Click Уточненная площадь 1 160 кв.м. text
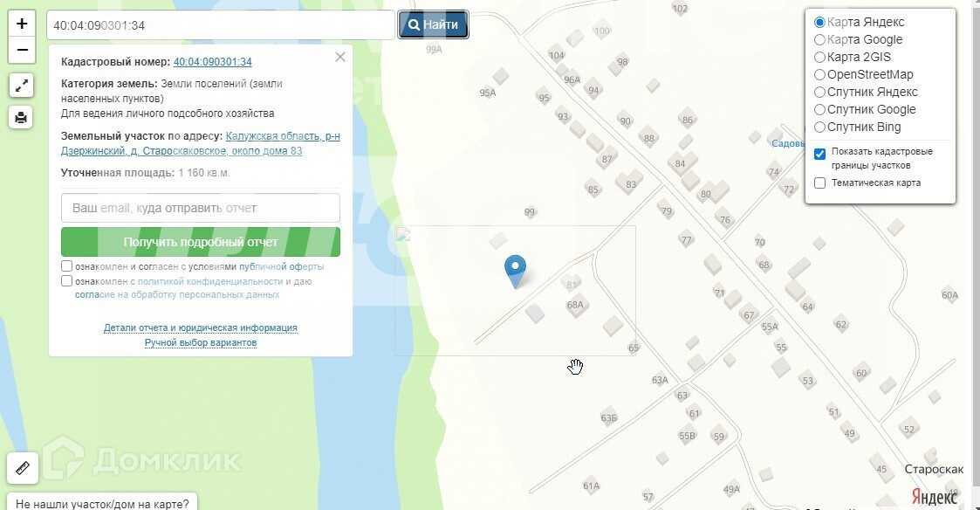This screenshot has height=510, width=980. click(x=145, y=173)
